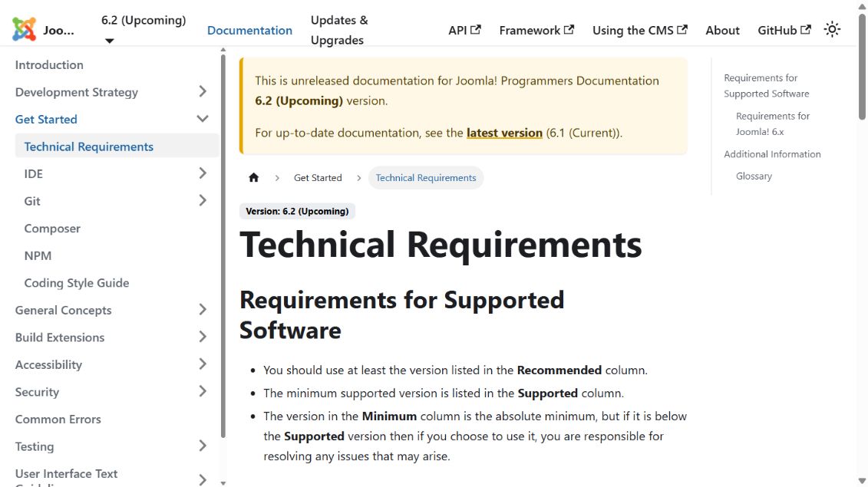Expand Development Strategy chevron

coord(203,91)
